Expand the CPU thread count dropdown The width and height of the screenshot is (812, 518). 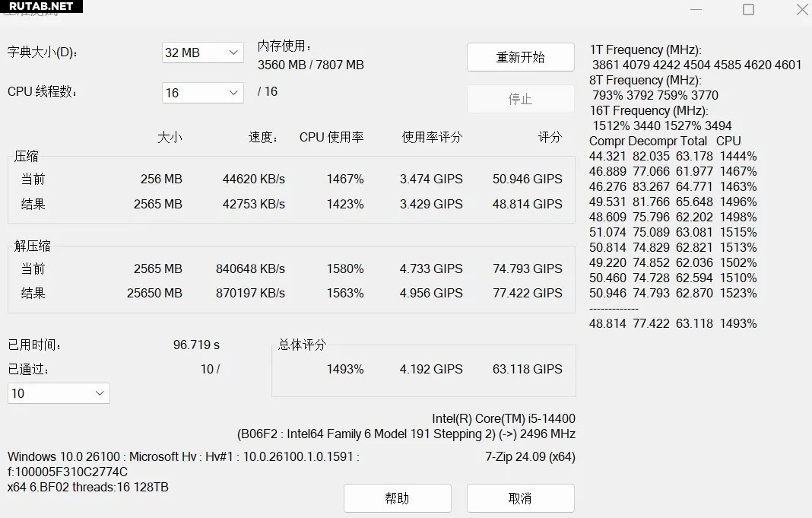[202, 93]
